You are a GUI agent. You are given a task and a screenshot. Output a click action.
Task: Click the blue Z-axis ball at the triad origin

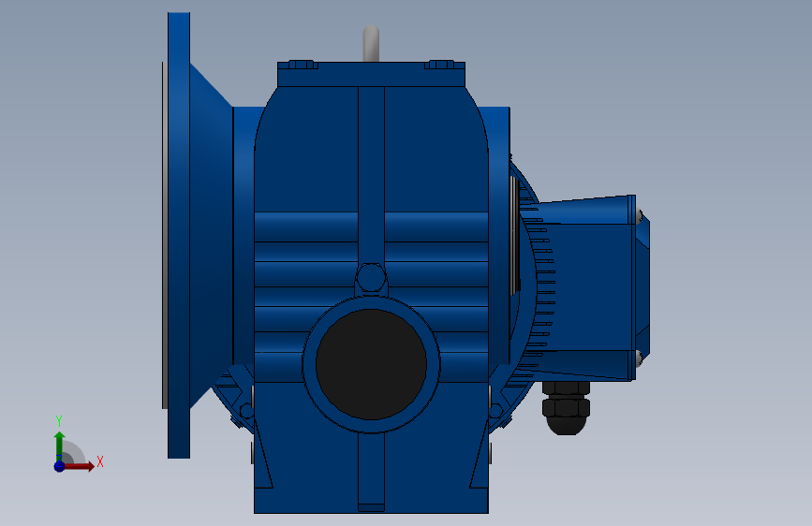tap(60, 466)
